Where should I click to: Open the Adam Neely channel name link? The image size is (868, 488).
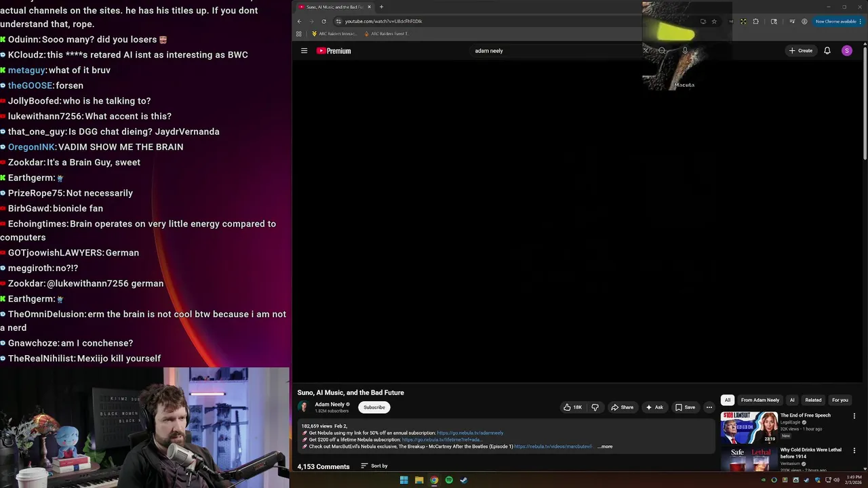pos(330,404)
